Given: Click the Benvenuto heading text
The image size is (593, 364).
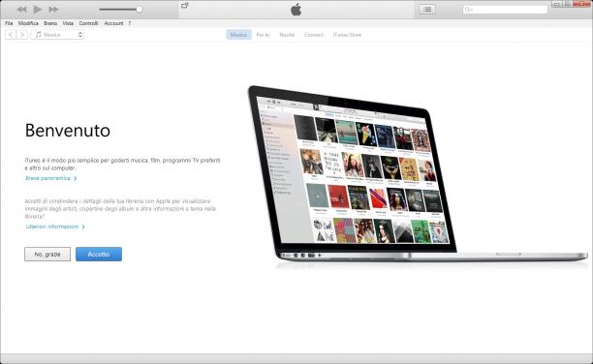Looking at the screenshot, I should coord(68,131).
